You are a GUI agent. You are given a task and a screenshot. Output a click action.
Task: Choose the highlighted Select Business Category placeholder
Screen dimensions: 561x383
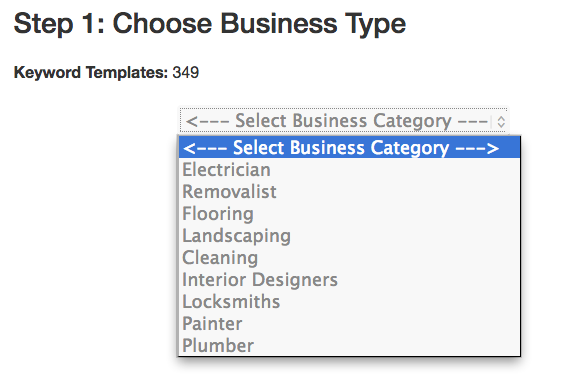350,147
